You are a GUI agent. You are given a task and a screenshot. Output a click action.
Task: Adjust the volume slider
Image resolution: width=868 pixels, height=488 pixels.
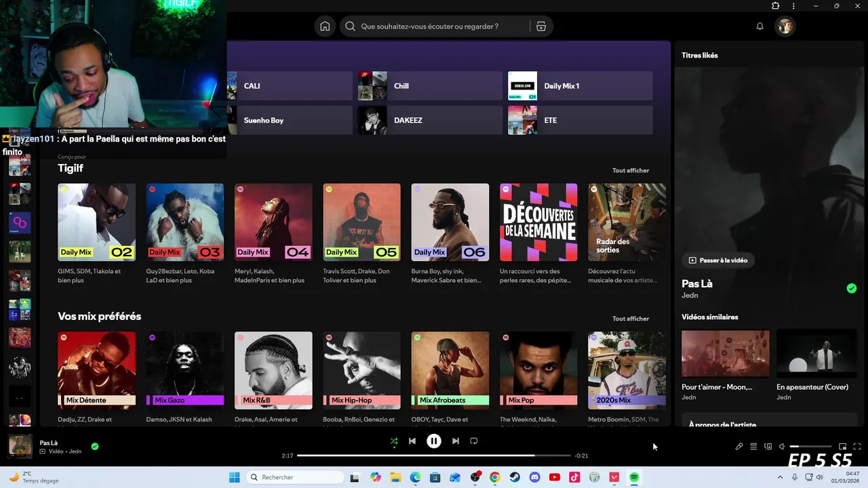coord(811,447)
